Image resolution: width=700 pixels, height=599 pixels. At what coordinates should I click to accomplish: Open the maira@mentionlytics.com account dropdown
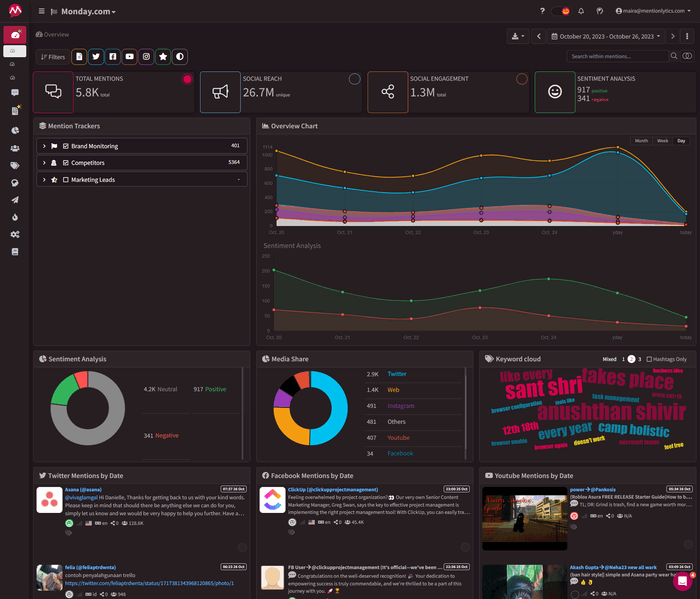pos(653,11)
